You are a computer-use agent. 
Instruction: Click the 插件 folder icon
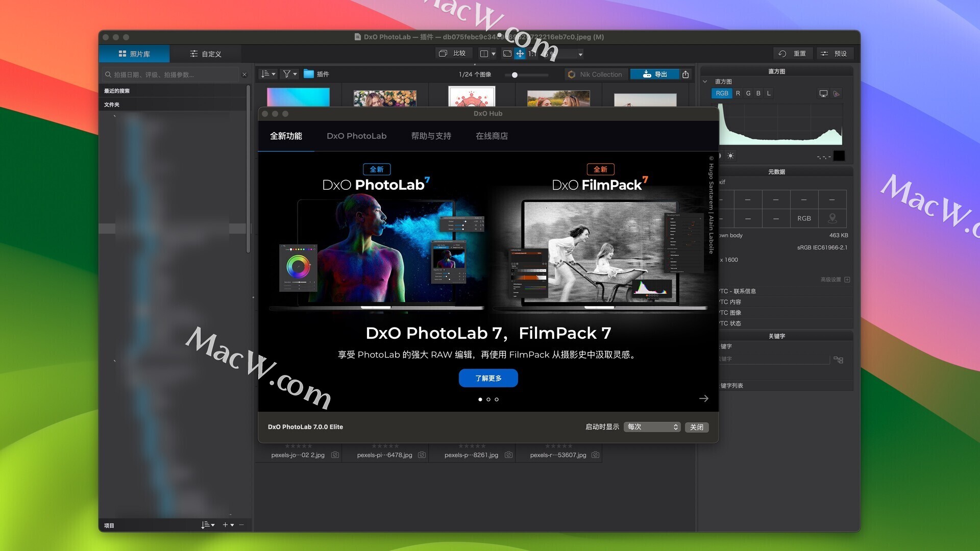click(308, 74)
